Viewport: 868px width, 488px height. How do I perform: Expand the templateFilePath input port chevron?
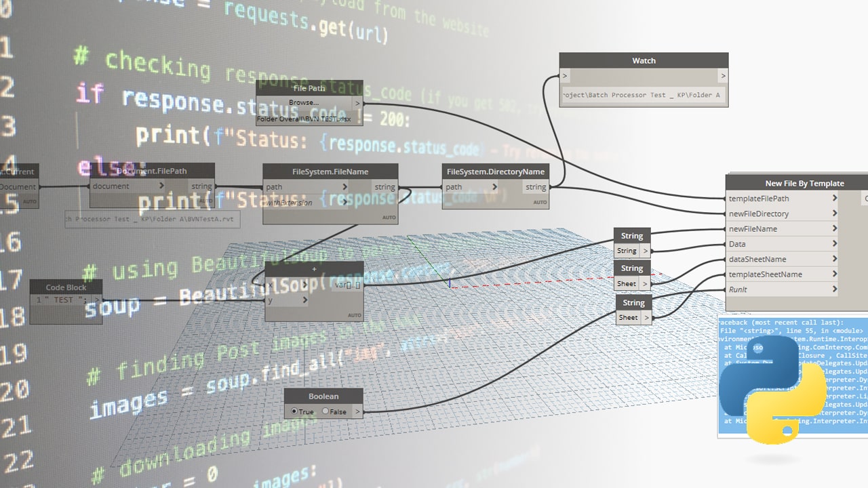tap(834, 199)
